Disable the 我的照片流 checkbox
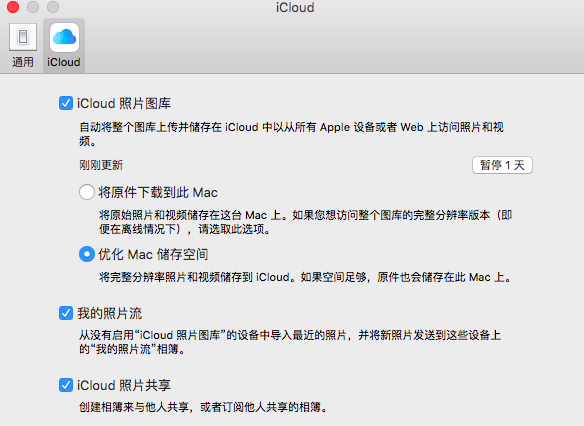 tap(66, 313)
